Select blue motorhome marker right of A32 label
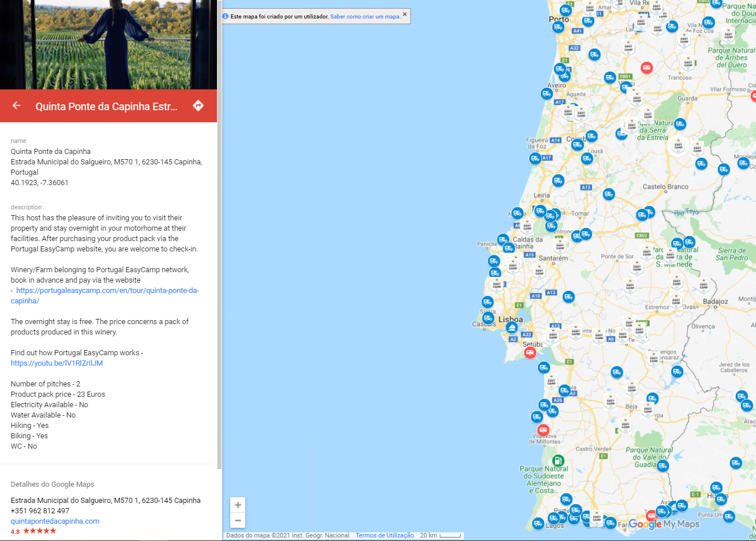 click(594, 55)
